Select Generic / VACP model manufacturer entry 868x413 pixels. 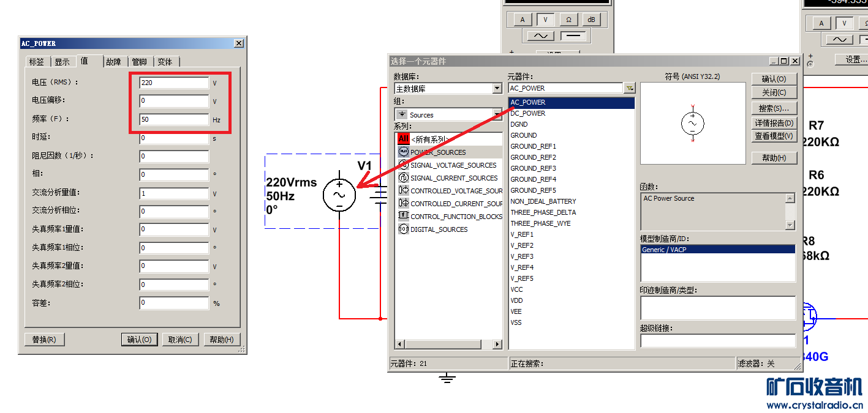pyautogui.click(x=718, y=250)
